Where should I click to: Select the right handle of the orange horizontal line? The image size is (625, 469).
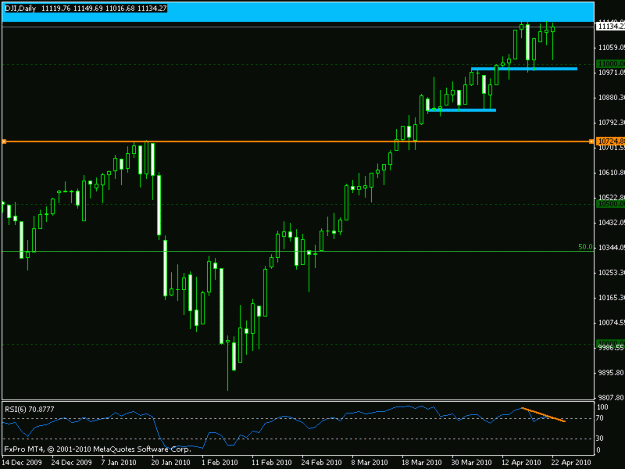[591, 141]
